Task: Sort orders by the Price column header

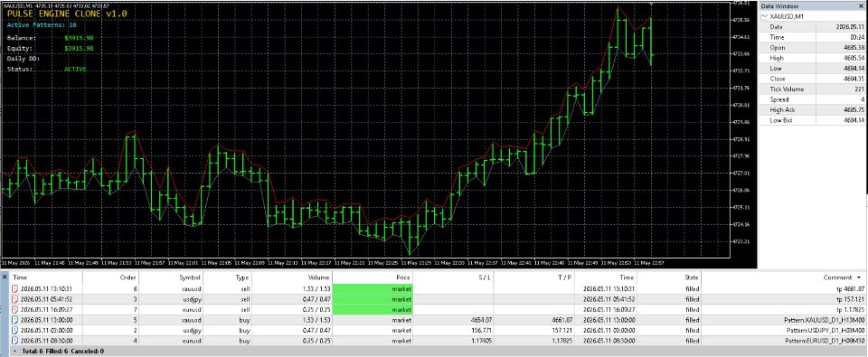Action: pos(373,277)
